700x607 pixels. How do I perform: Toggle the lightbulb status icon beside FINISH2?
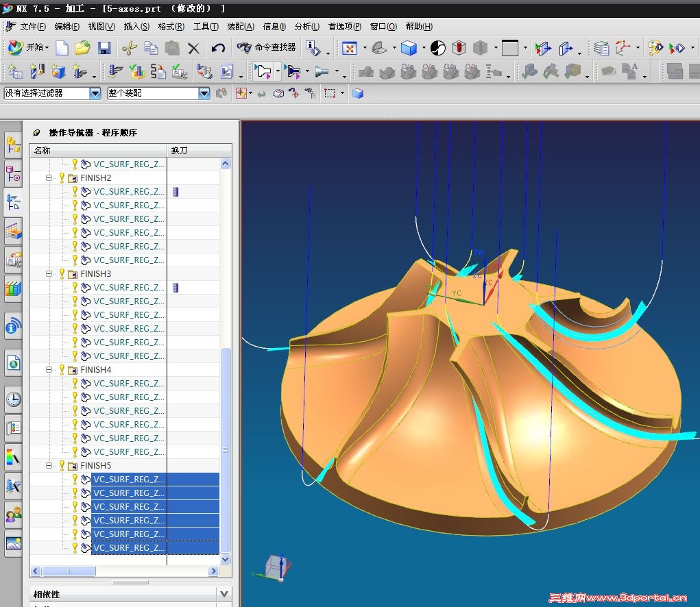pyautogui.click(x=62, y=178)
